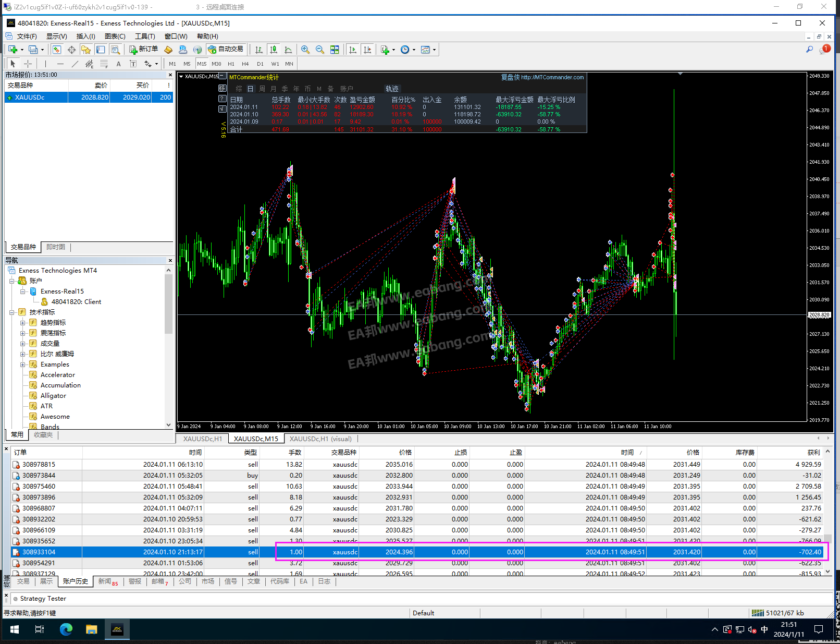The width and height of the screenshot is (840, 644).
Task: Open the indicators list icon
Action: [385, 50]
